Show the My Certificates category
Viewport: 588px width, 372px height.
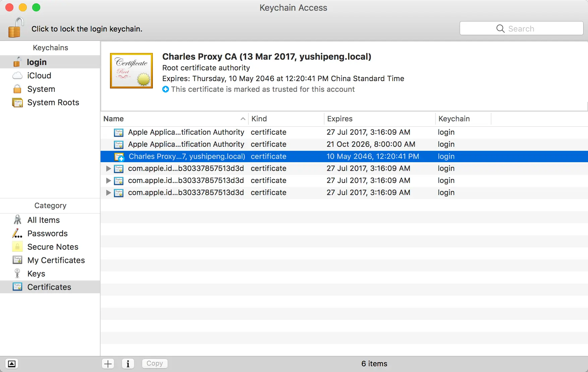[x=50, y=260]
